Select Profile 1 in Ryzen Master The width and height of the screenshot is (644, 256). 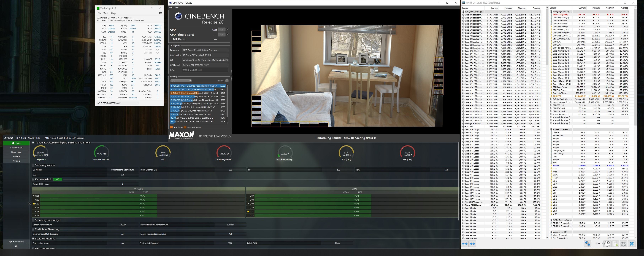(x=16, y=157)
